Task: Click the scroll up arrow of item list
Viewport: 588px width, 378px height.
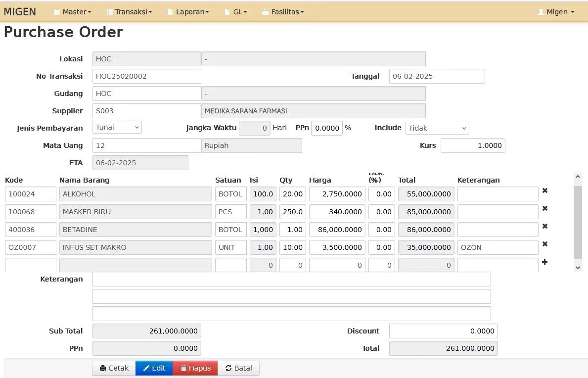Action: [x=578, y=177]
